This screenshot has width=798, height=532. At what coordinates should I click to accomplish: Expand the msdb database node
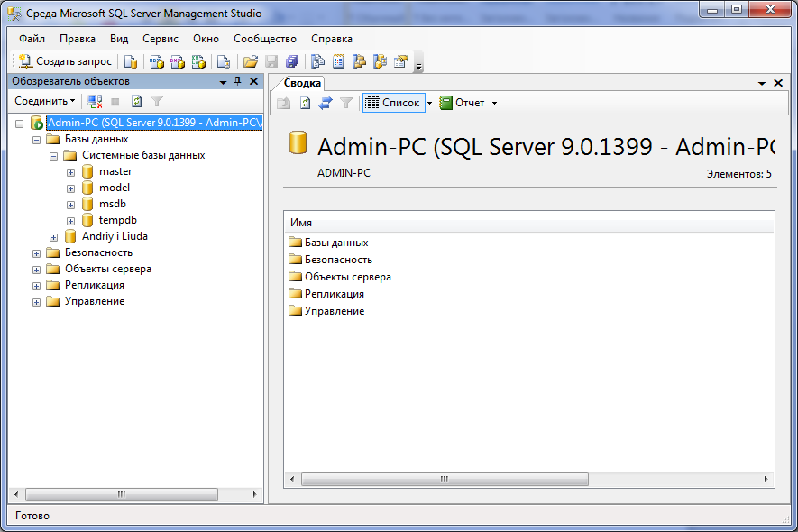[x=70, y=206]
